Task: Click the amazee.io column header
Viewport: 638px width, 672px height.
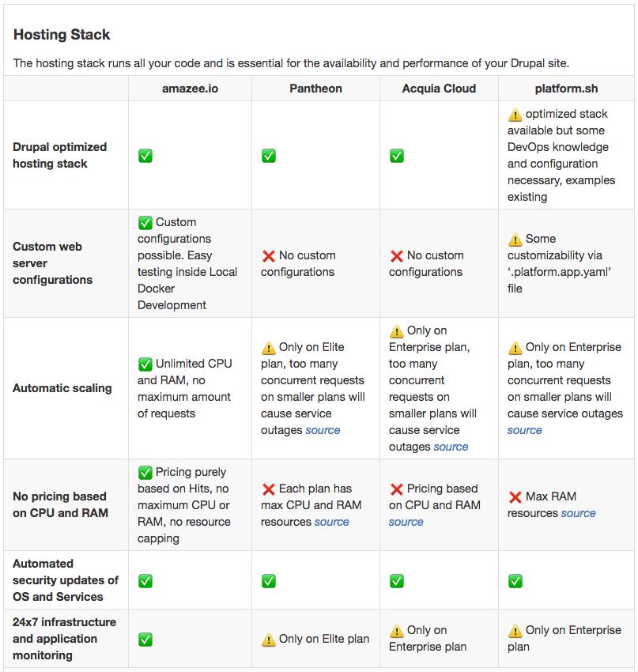Action: point(190,89)
